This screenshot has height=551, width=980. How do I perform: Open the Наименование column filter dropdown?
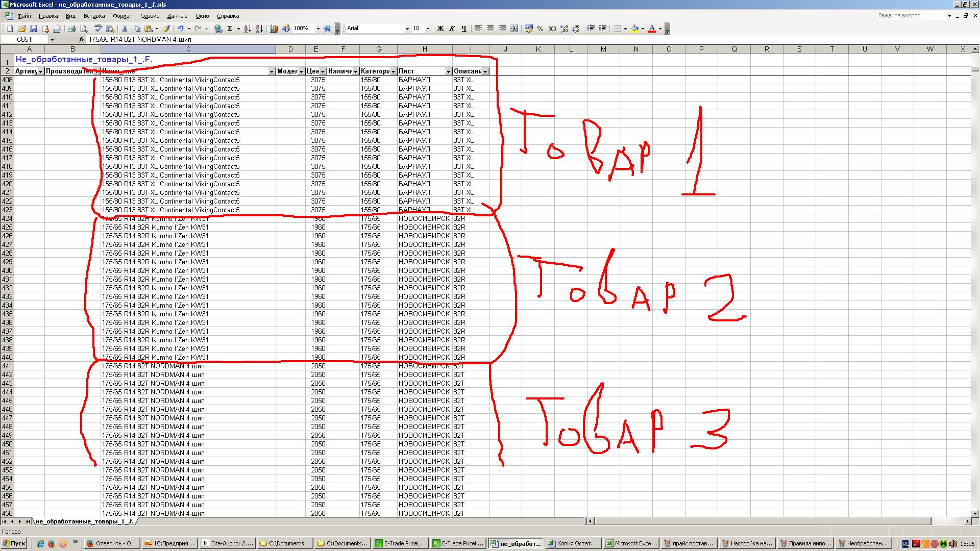[272, 71]
